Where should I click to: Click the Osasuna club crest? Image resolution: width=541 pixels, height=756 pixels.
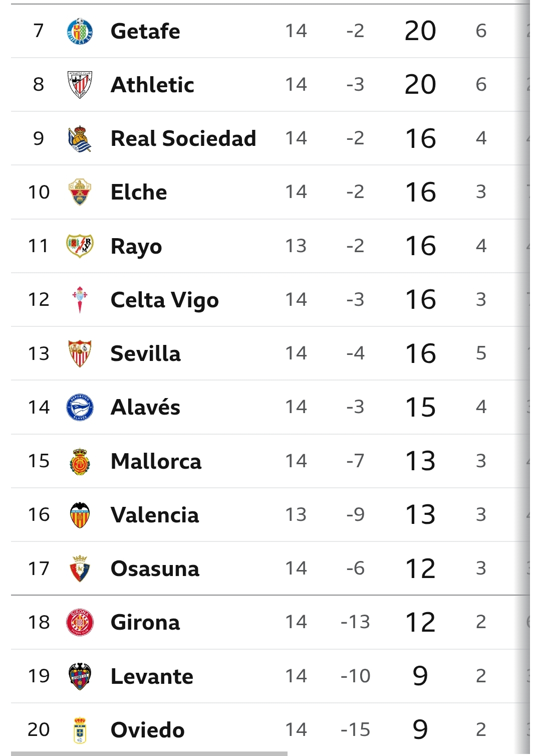pos(80,569)
